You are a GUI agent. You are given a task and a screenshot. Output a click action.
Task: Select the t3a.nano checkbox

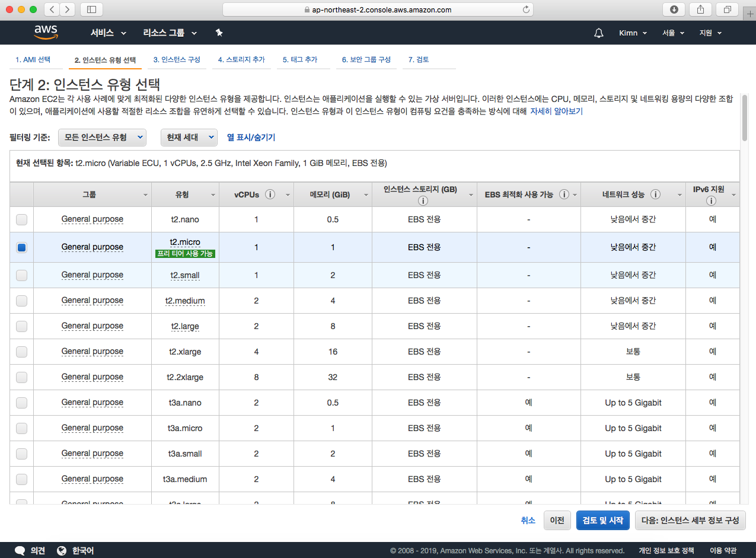tap(21, 403)
